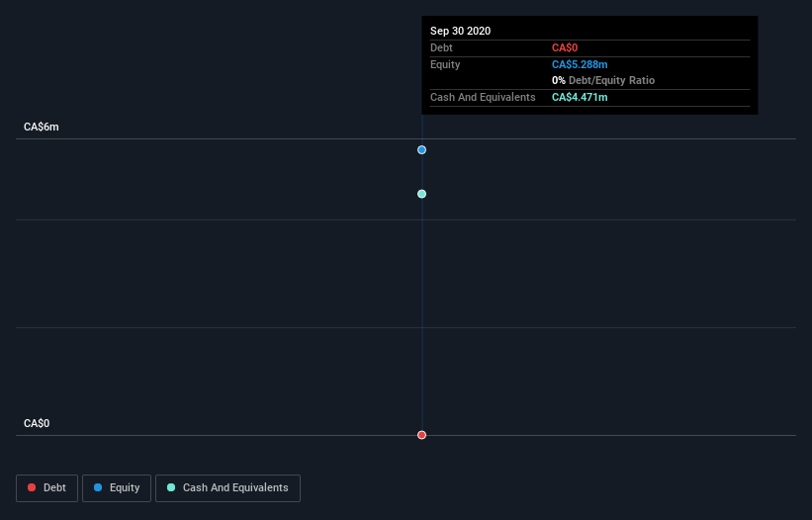Click the vertical crosshair line mid-chart
812x520 pixels.
click(x=422, y=274)
